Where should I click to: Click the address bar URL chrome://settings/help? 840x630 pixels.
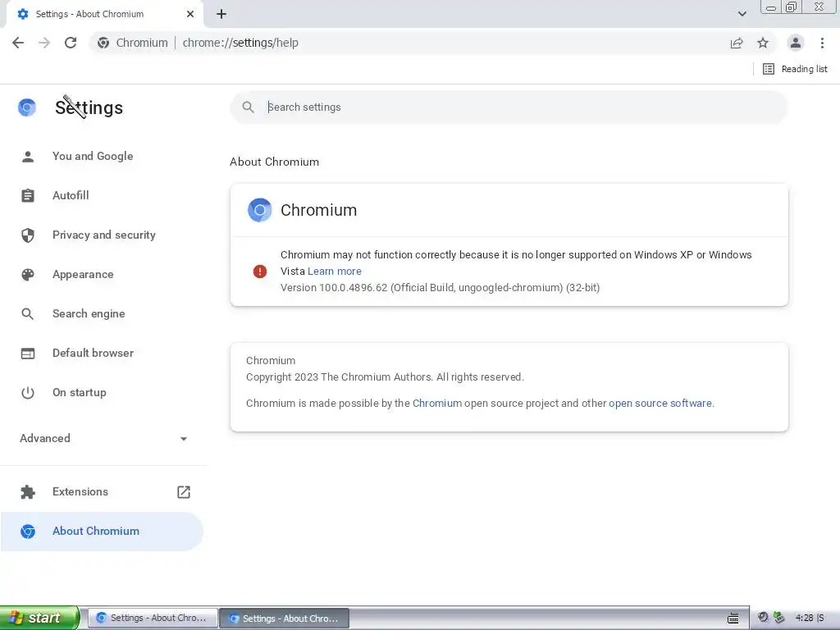point(240,43)
